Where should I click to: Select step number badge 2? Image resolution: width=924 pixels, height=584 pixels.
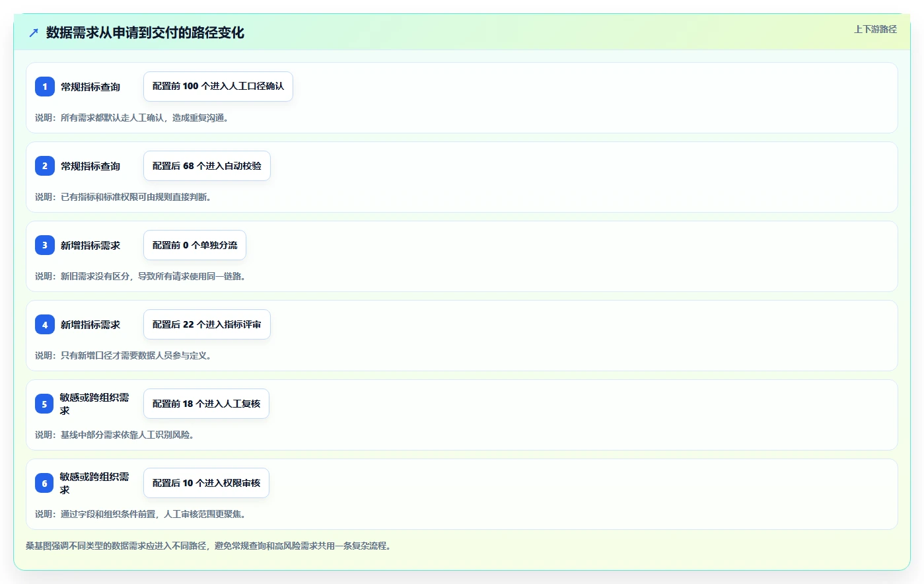click(45, 166)
